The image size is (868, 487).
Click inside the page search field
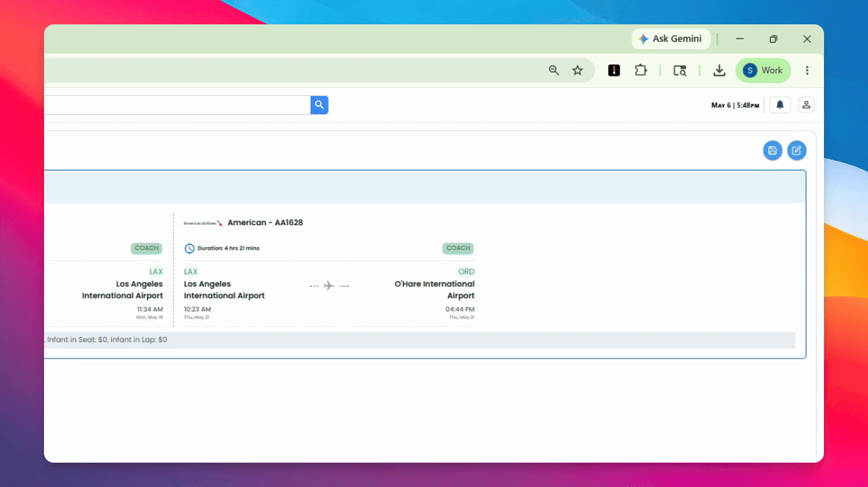177,105
